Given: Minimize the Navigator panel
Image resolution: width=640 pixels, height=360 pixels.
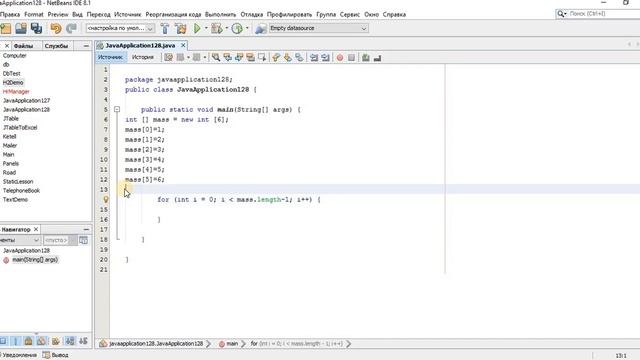Looking at the screenshot, I should pos(86,229).
